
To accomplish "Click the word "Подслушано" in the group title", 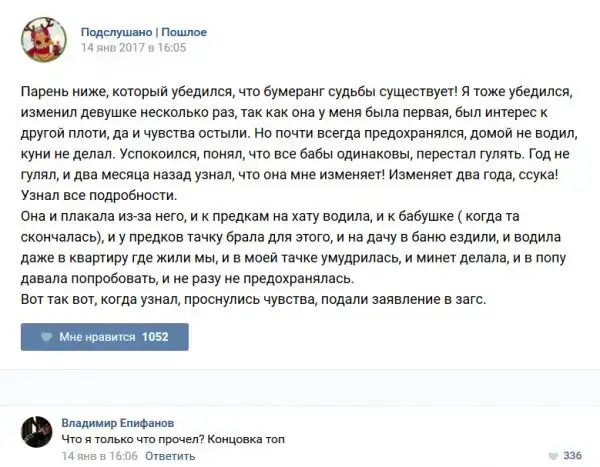I will point(115,31).
